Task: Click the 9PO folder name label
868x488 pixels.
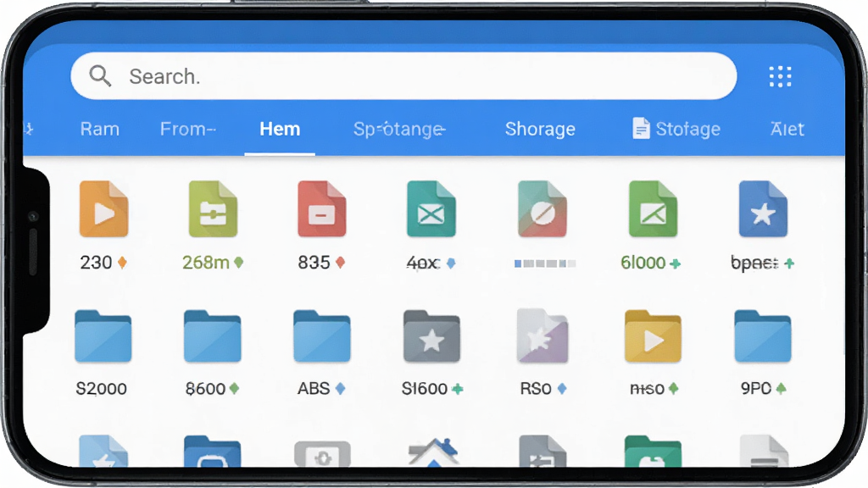Action: point(756,388)
